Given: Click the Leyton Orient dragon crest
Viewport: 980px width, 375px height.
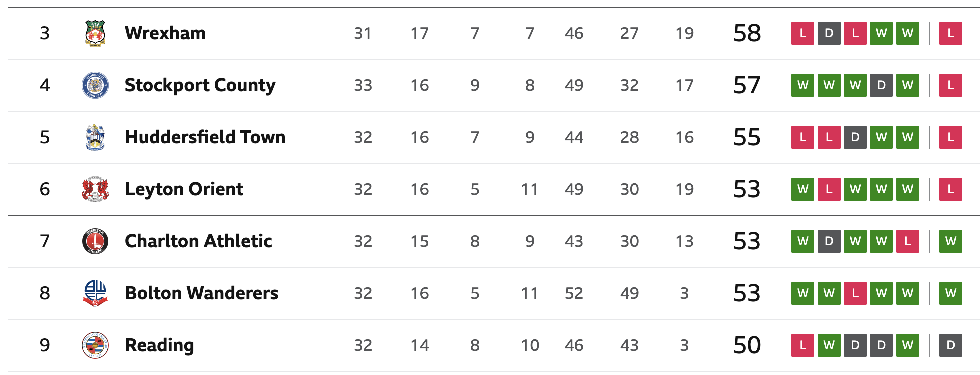Looking at the screenshot, I should tap(95, 189).
